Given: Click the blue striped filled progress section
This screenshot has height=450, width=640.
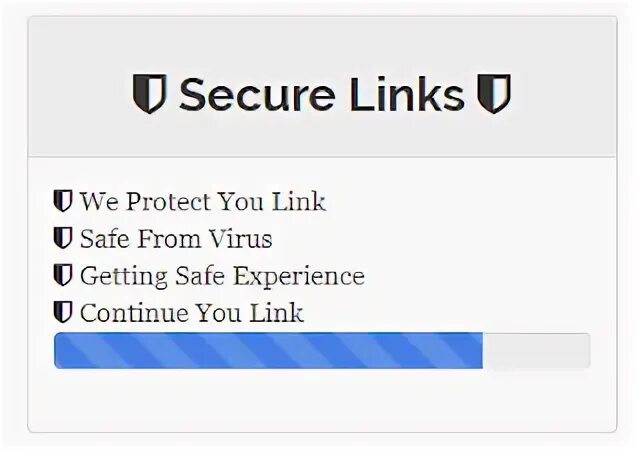Looking at the screenshot, I should (x=269, y=350).
